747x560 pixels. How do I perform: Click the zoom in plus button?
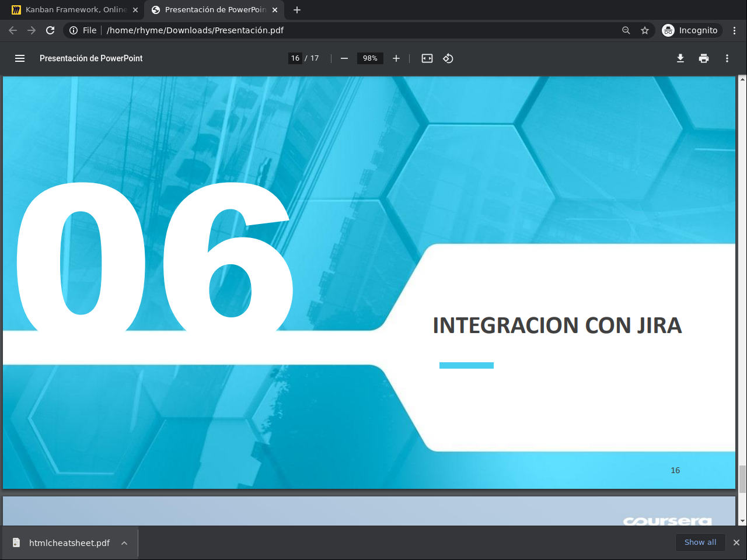(396, 58)
